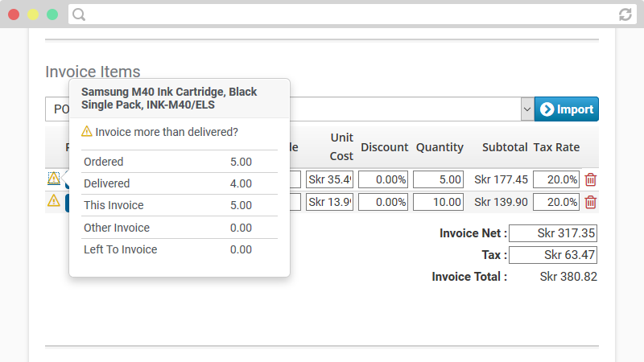
Task: Edit the second row discount field
Action: (x=383, y=202)
